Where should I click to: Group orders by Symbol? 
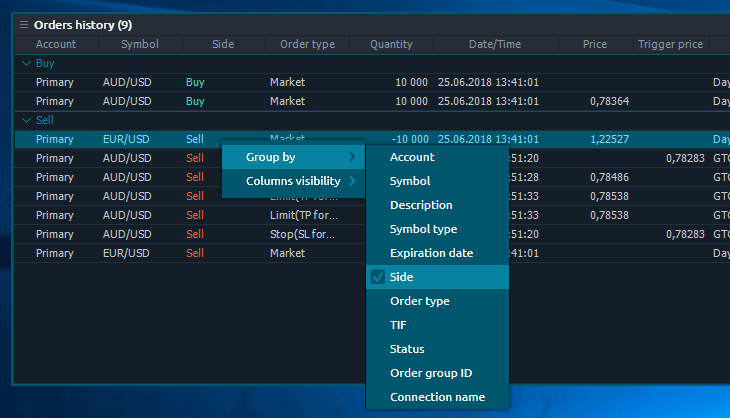pos(410,181)
